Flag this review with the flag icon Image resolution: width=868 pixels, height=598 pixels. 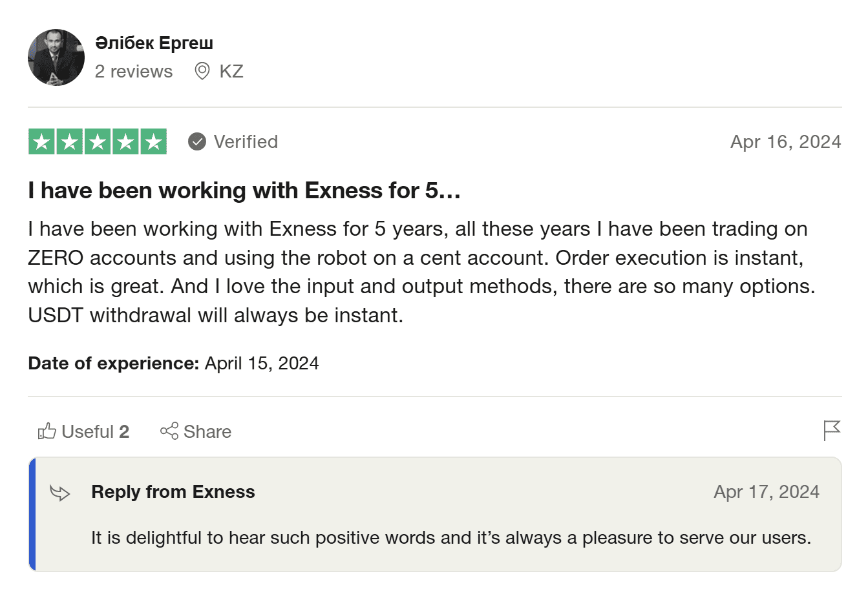[x=832, y=430]
